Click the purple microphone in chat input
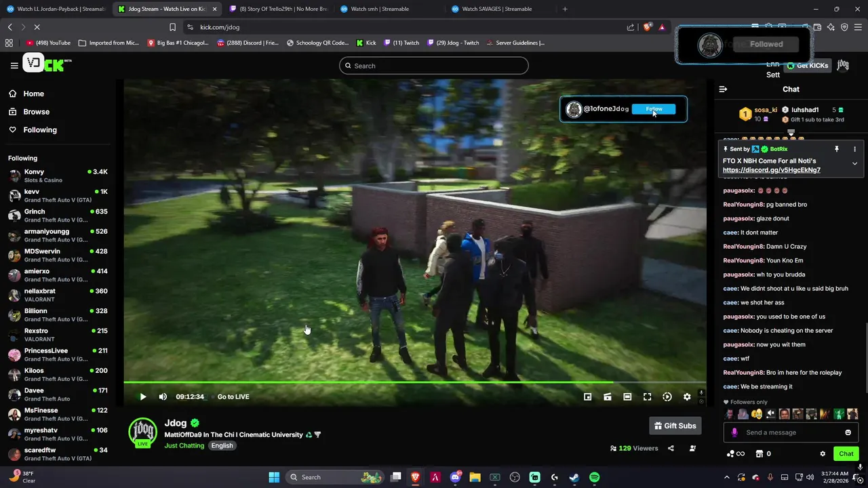 click(734, 432)
